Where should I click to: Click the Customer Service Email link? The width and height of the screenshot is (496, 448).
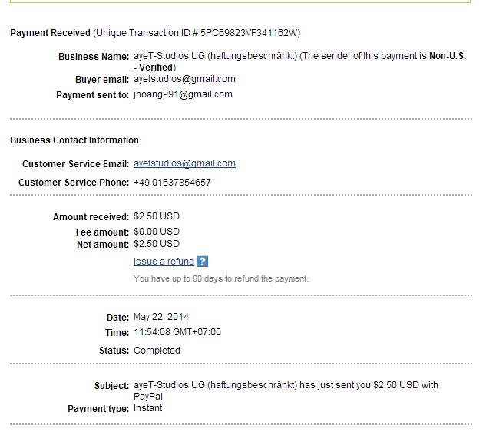click(x=184, y=163)
